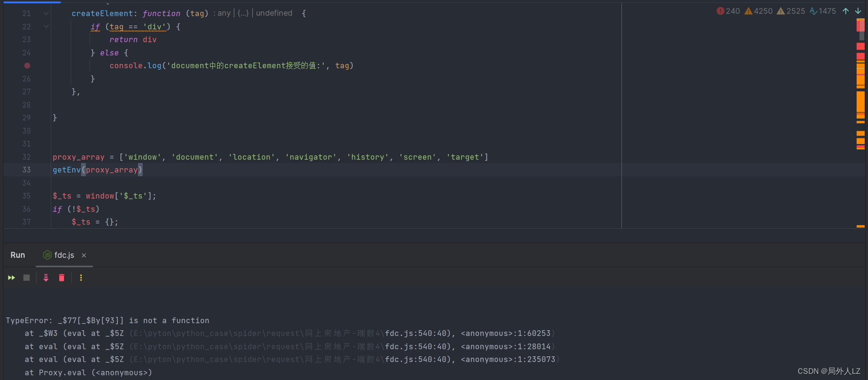Screen dimensions: 868x380
Task: Click line number 32 in gutter
Action: point(27,157)
